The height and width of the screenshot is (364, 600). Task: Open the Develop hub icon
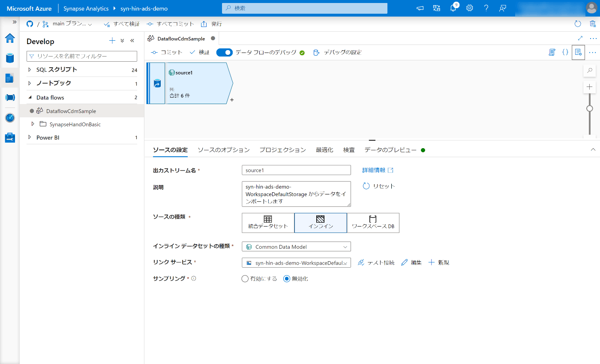click(x=10, y=78)
